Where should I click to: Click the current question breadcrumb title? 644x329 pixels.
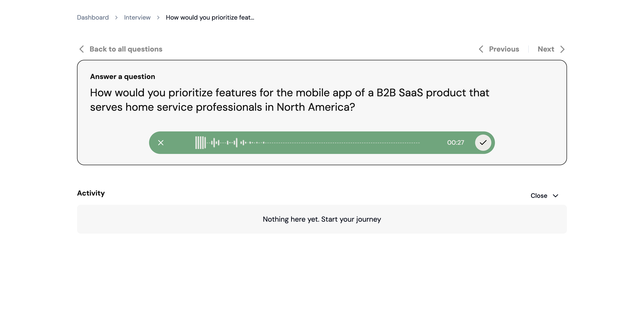coord(210,18)
